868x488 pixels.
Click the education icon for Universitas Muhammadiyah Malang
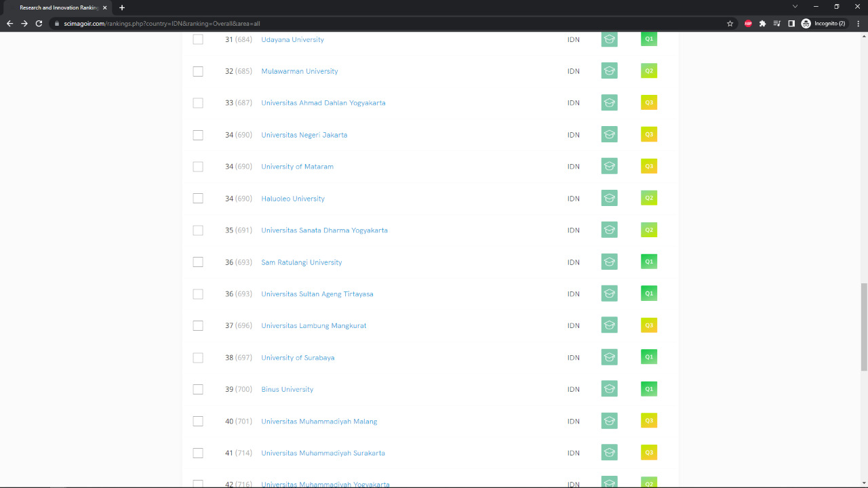point(610,421)
